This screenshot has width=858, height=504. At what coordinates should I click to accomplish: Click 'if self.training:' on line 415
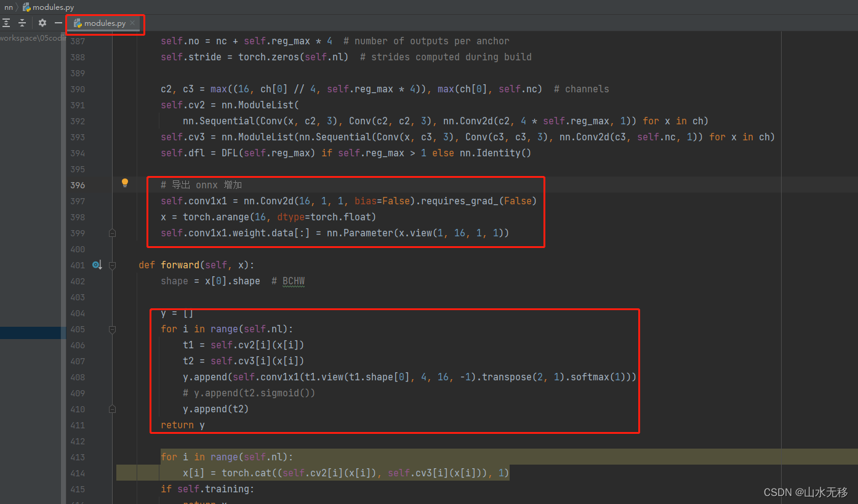207,489
